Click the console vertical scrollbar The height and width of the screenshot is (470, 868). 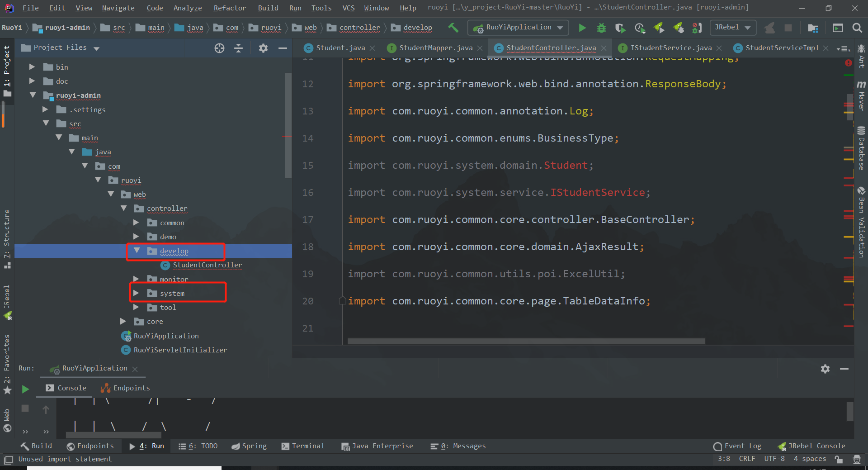pyautogui.click(x=850, y=412)
